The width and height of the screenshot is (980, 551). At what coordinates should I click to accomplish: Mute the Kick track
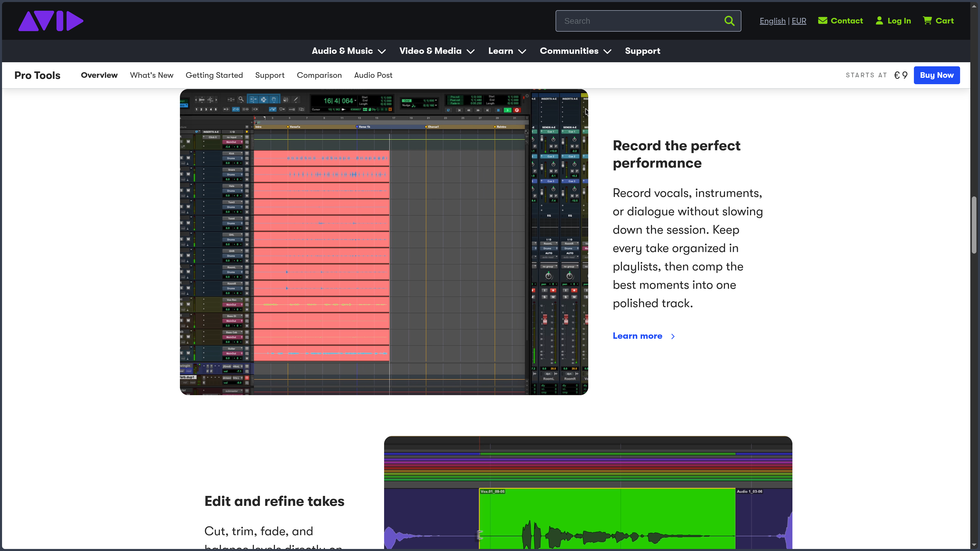(188, 157)
